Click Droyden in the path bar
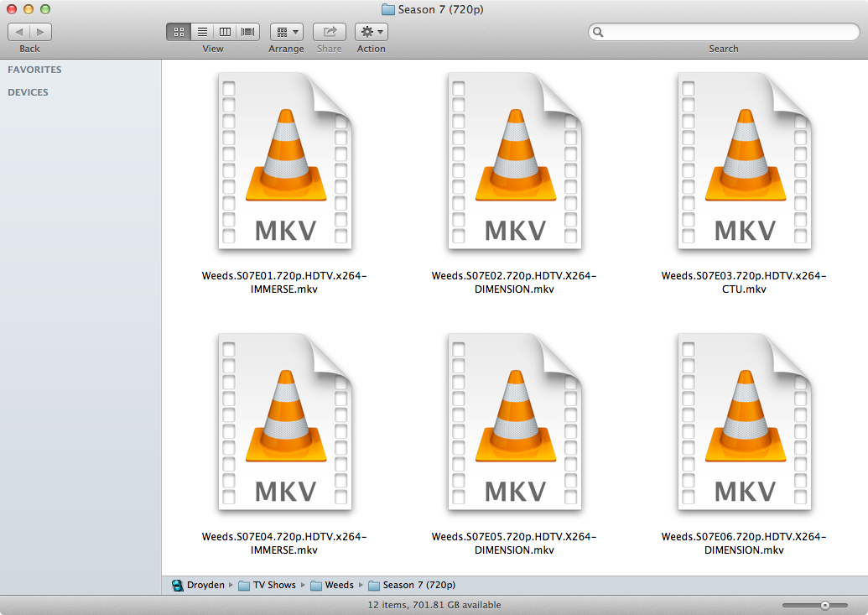Image resolution: width=868 pixels, height=615 pixels. [x=198, y=585]
